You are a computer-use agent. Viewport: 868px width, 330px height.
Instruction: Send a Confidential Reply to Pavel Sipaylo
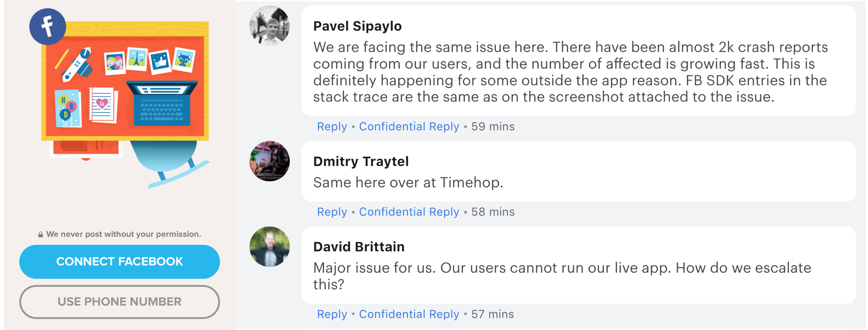[x=409, y=126]
